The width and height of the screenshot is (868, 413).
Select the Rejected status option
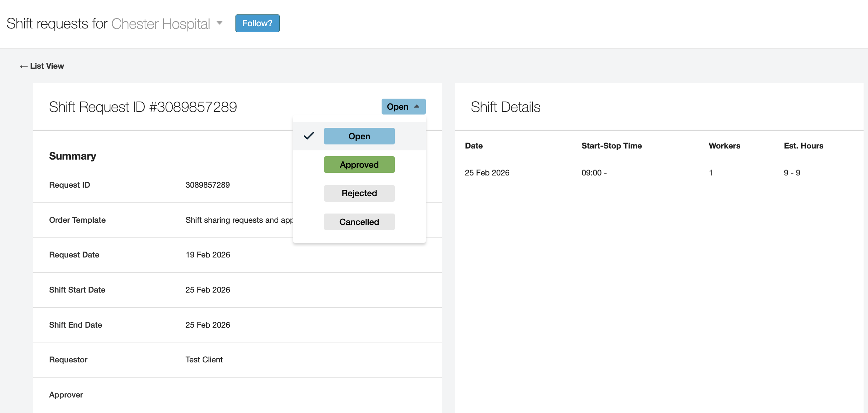coord(359,193)
